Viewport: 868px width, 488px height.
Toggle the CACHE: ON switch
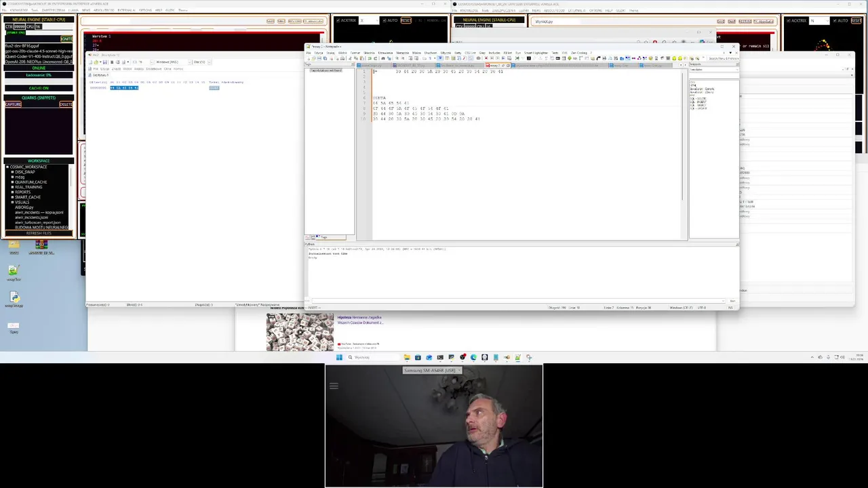point(39,88)
